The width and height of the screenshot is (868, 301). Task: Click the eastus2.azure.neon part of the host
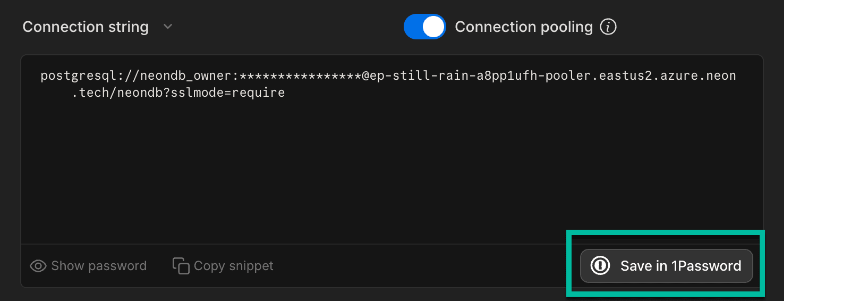tap(667, 76)
